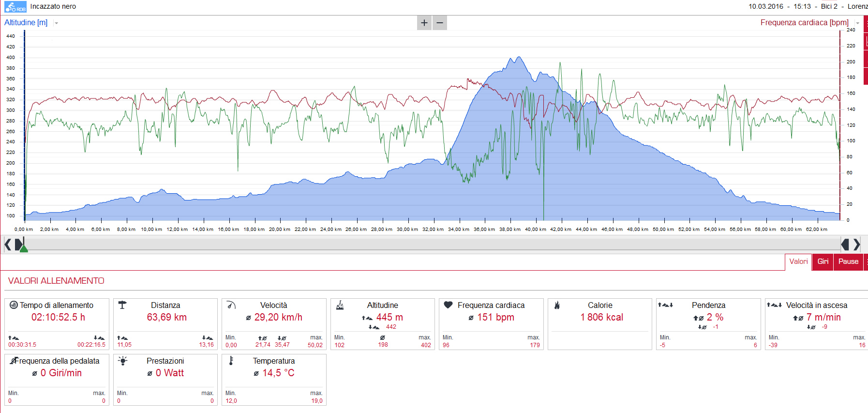Click the workout title Incazzato nero
Screen dimensions: 868x413
[53, 6]
